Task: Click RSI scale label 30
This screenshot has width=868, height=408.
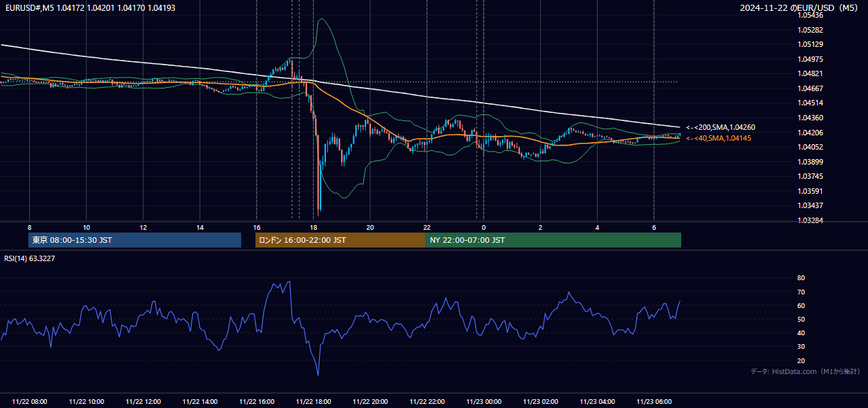Action: point(801,347)
